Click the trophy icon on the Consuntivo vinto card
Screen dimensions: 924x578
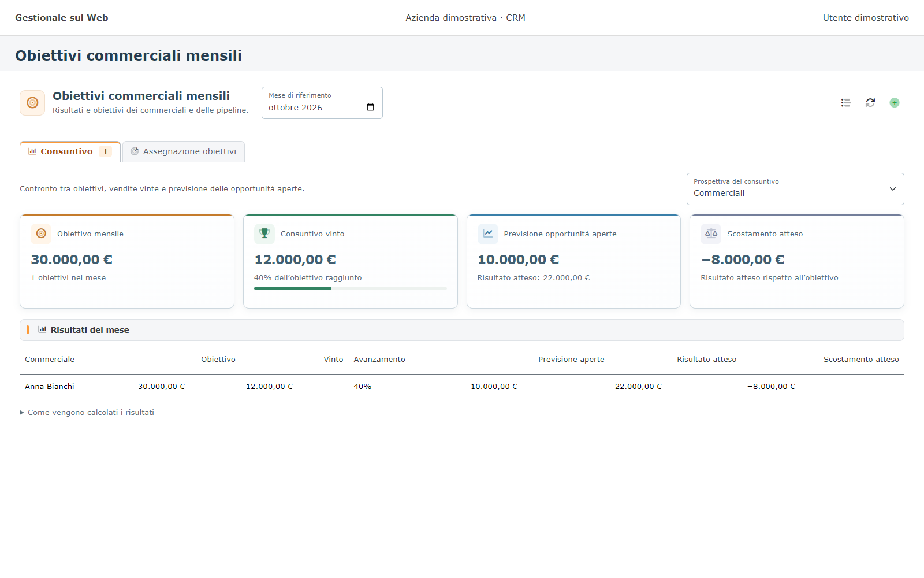[x=264, y=234]
